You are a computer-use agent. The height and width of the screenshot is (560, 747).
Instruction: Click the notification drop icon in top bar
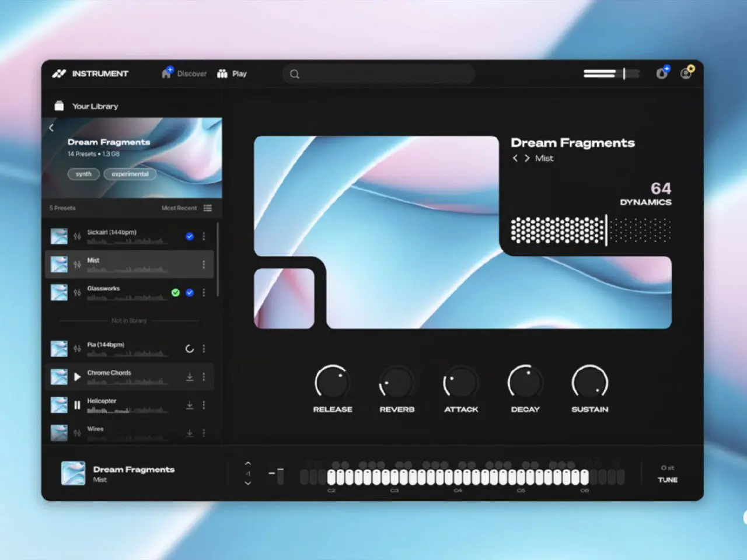pos(661,73)
